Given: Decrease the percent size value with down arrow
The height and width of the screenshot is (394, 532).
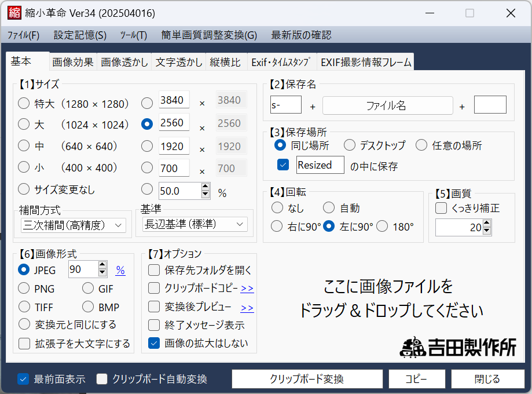Looking at the screenshot, I should click(x=206, y=194).
